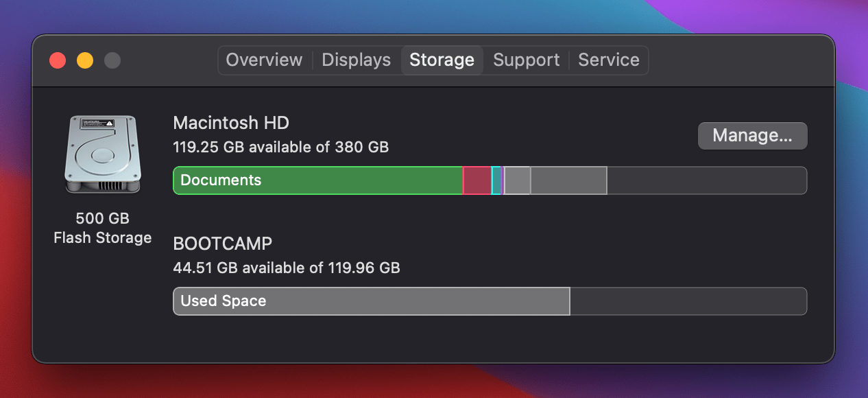Click the red close window button
The width and height of the screenshot is (868, 398).
point(58,60)
